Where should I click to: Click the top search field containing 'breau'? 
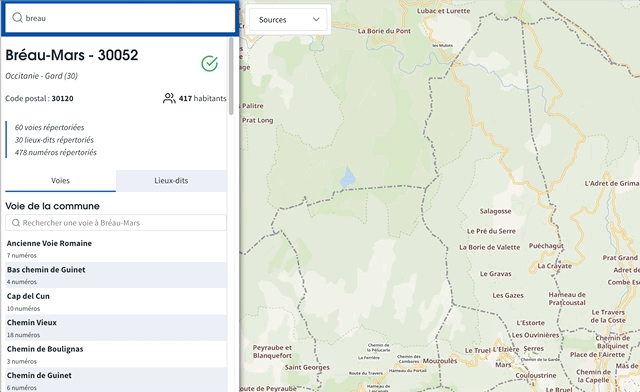click(x=120, y=18)
